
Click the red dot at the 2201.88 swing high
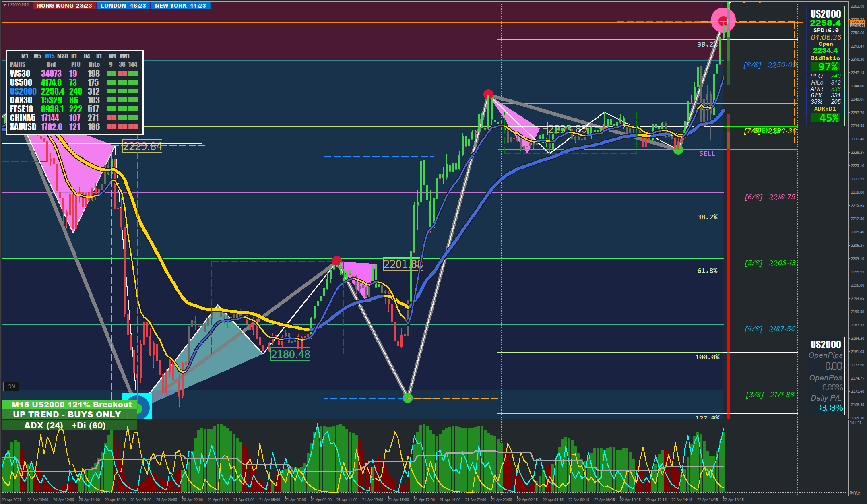tap(337, 261)
